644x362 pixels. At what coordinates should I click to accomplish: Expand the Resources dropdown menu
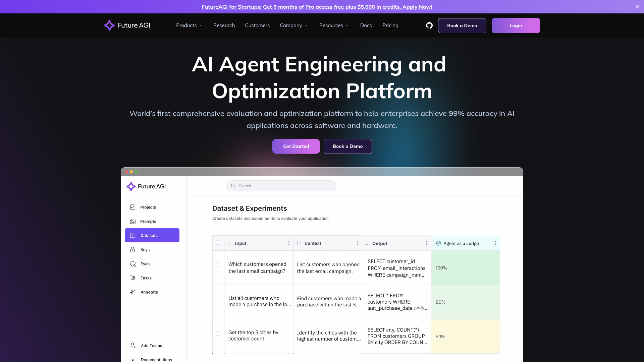334,25
